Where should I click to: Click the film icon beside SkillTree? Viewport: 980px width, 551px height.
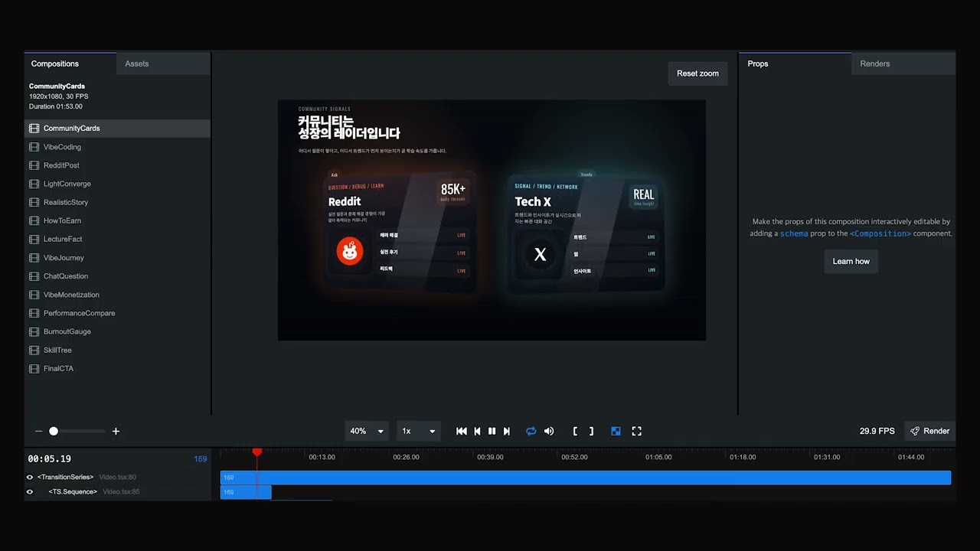34,350
